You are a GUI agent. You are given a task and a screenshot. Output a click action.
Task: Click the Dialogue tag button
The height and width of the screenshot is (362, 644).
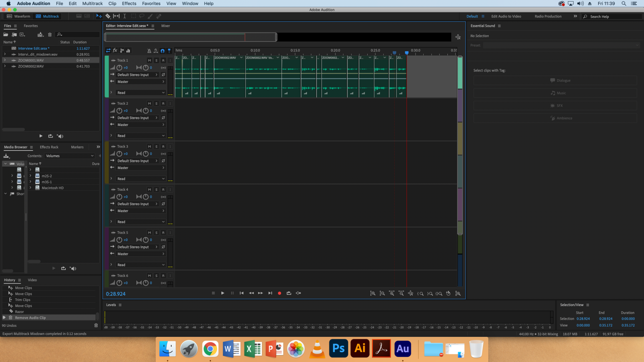click(555, 80)
